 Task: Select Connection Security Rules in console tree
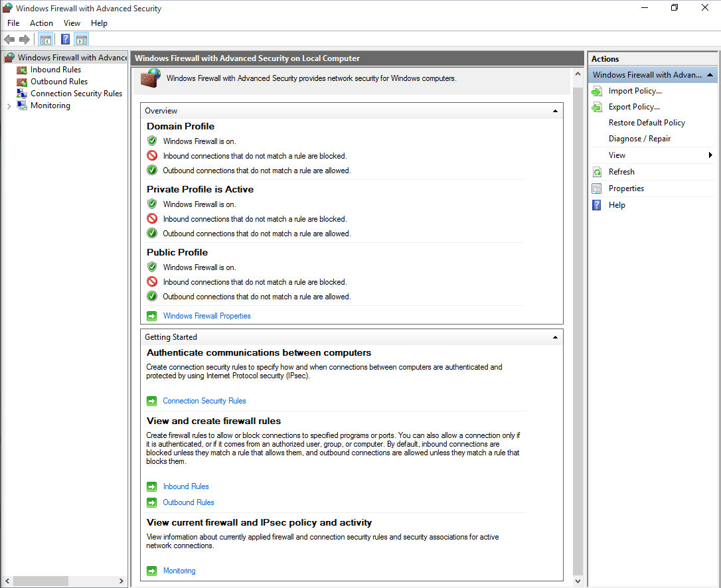point(76,94)
